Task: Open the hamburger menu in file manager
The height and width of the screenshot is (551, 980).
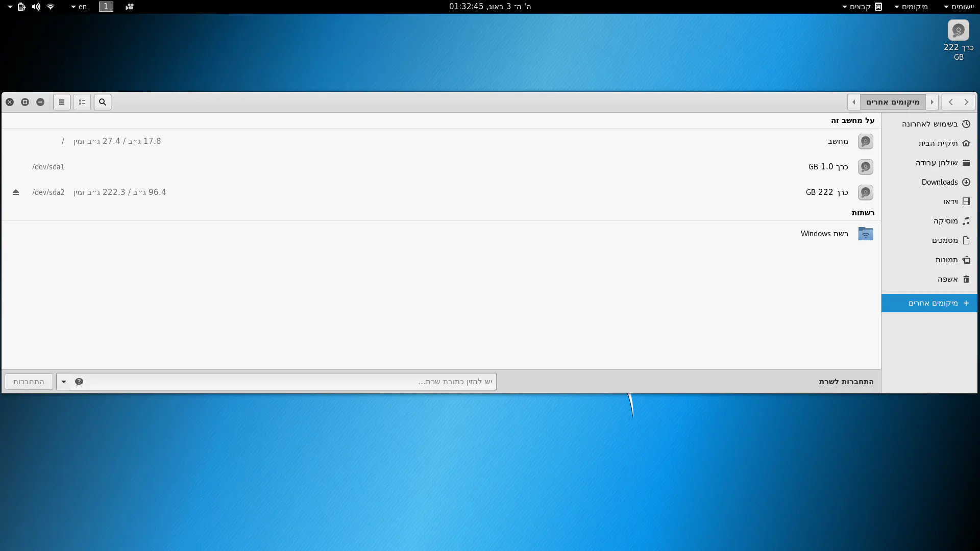Action: click(62, 102)
